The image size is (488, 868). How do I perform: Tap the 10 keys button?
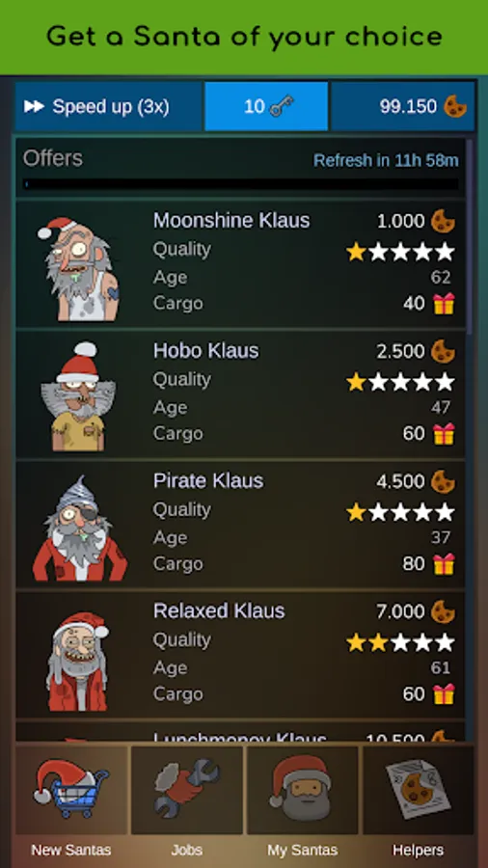click(267, 106)
